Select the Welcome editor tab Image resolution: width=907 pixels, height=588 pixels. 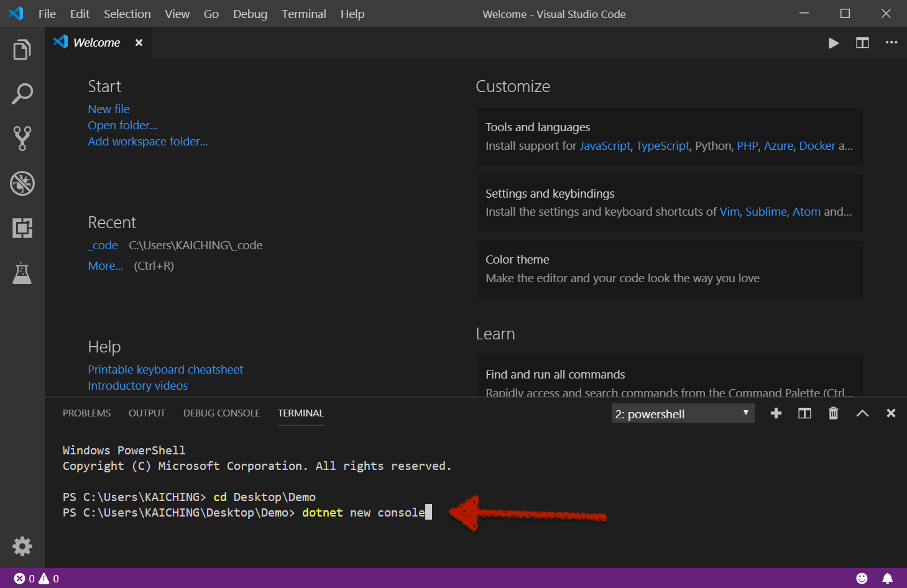(x=98, y=42)
